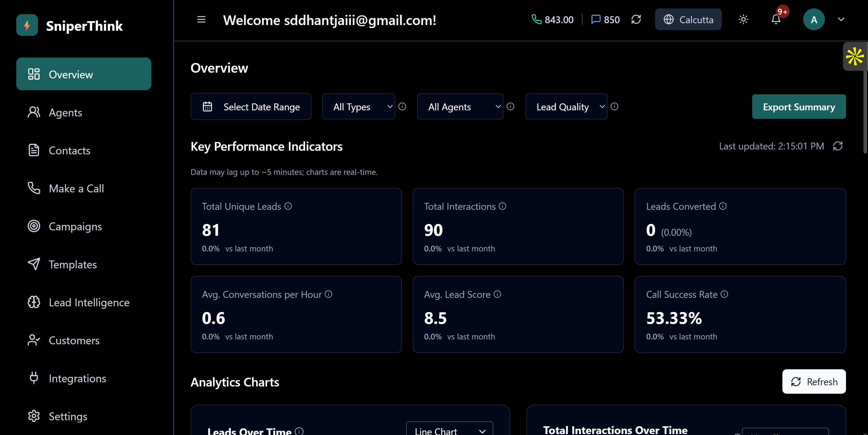Open the Line Chart type dropdown
Viewport: 868px width, 435px height.
450,429
